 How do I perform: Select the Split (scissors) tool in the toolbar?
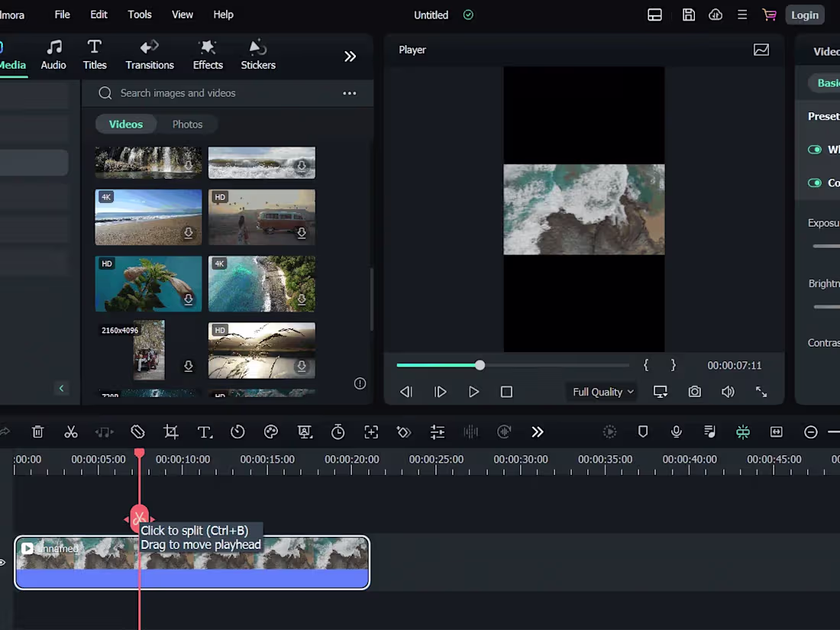[x=71, y=431]
